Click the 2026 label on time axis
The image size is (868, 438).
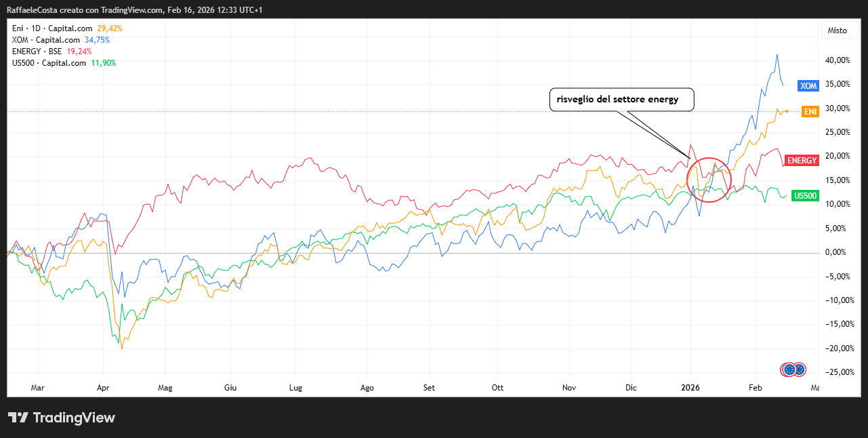pyautogui.click(x=690, y=388)
